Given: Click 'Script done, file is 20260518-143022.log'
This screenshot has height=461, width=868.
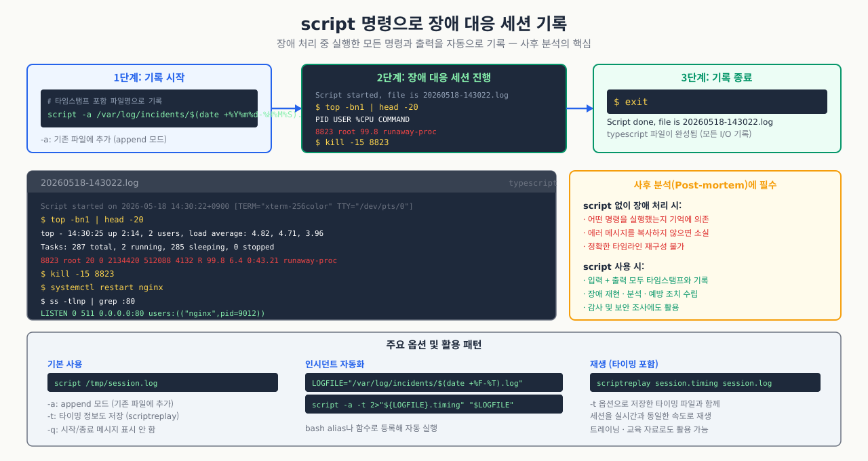Looking at the screenshot, I should tap(690, 122).
